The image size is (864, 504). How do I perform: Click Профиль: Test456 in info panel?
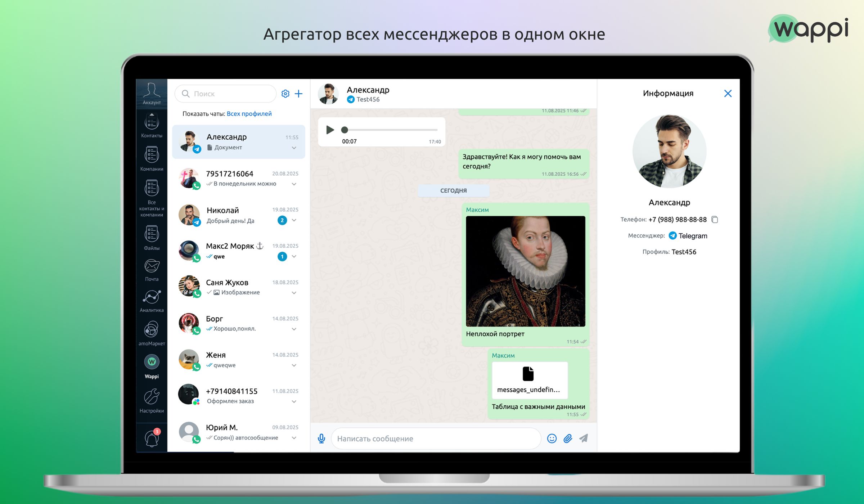tap(669, 252)
